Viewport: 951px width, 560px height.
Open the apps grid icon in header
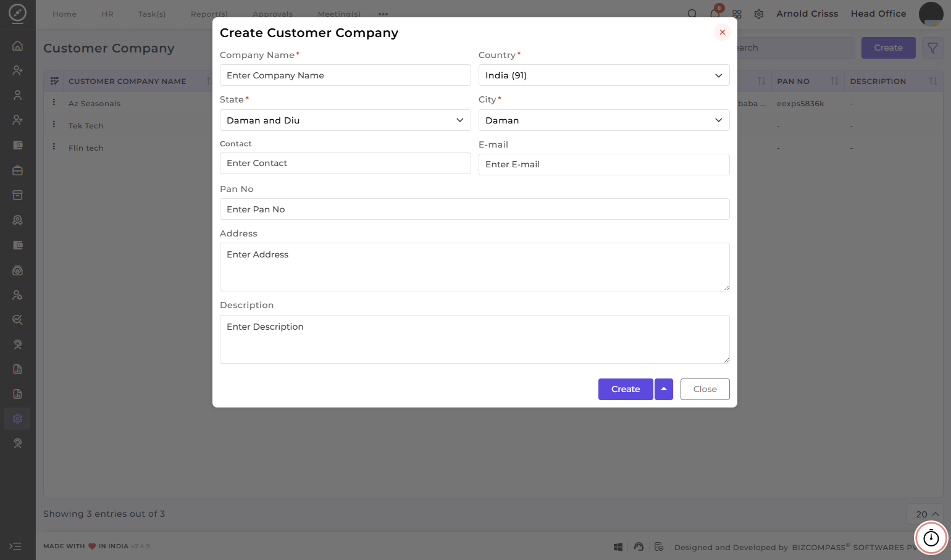pyautogui.click(x=737, y=14)
